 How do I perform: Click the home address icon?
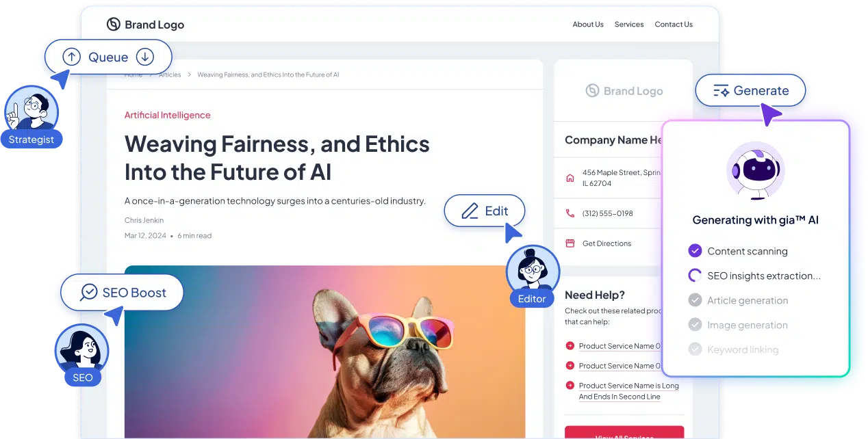[x=570, y=178]
